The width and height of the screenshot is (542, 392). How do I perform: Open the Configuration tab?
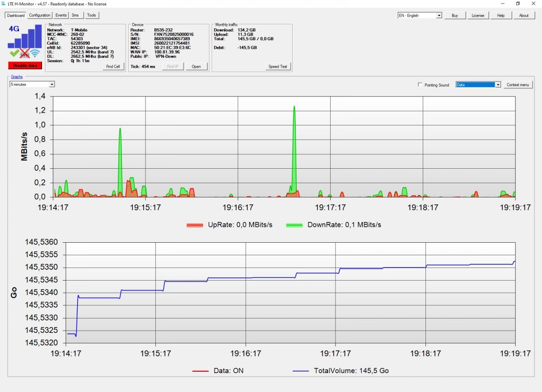[40, 15]
